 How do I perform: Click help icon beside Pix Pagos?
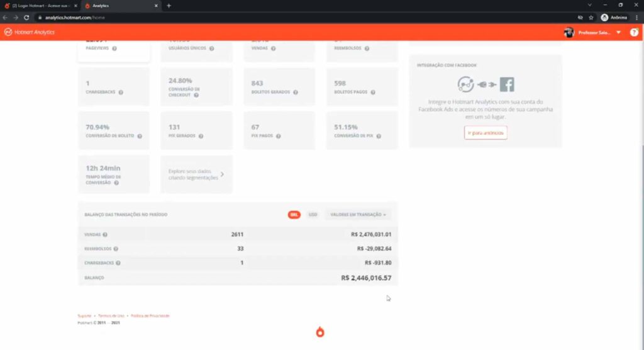278,136
